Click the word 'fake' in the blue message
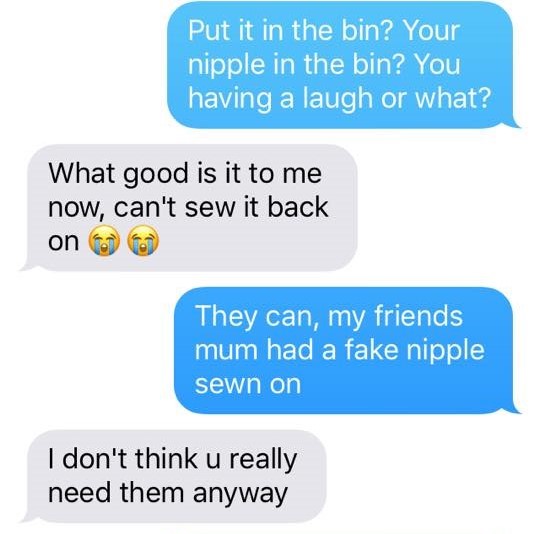Viewport: 539px width, 534px height. point(372,350)
